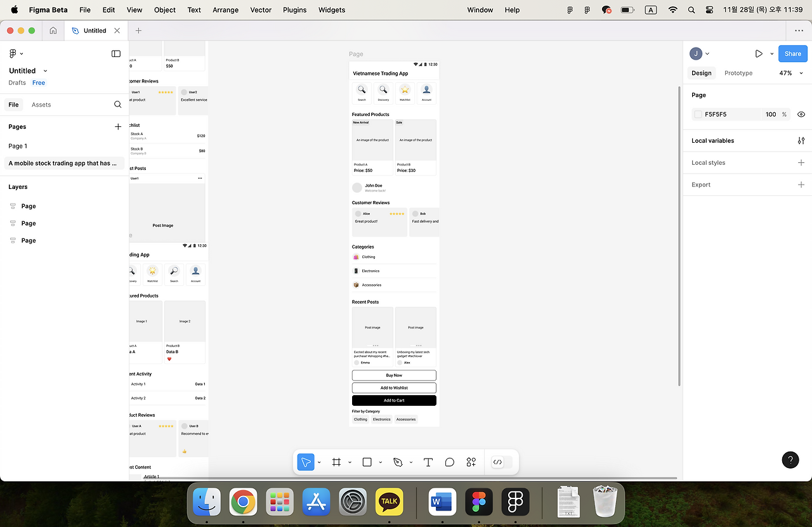Viewport: 812px width, 527px height.
Task: Search layers using the magnifier icon
Action: point(117,105)
